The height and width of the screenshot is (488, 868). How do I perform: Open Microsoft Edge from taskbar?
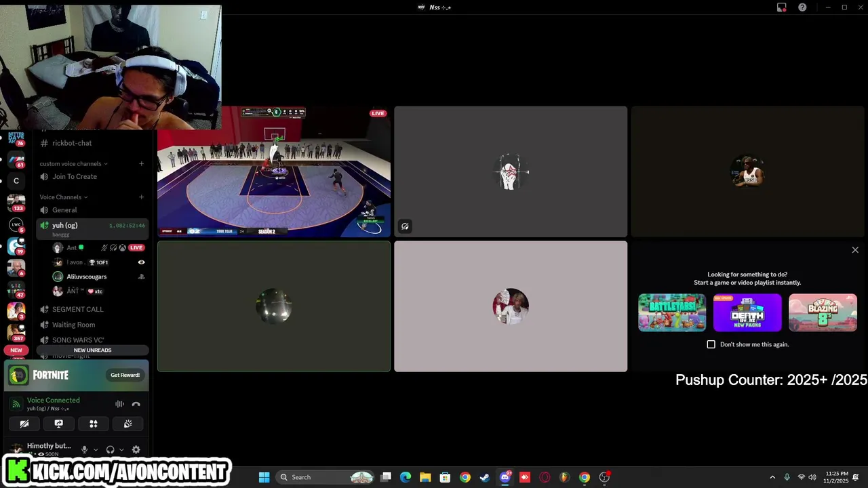pyautogui.click(x=406, y=477)
